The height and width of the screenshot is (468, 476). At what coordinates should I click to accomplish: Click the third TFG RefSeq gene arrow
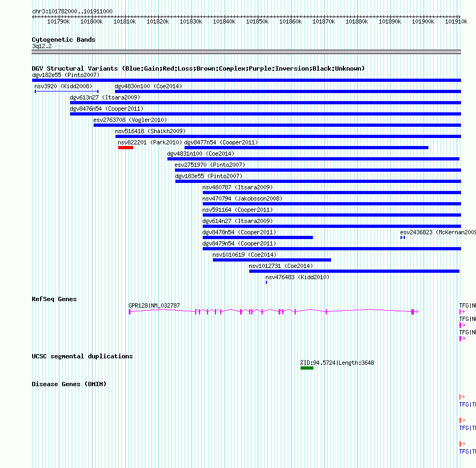coord(462,339)
